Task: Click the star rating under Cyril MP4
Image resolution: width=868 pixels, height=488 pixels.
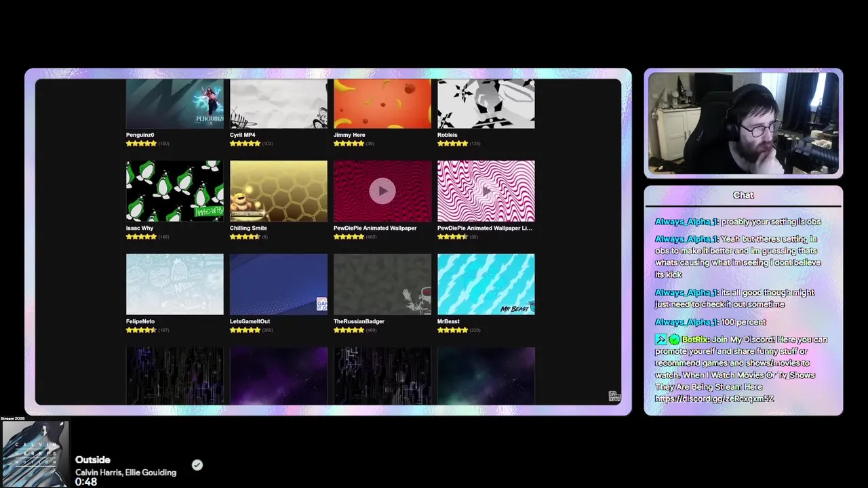Action: (x=245, y=144)
